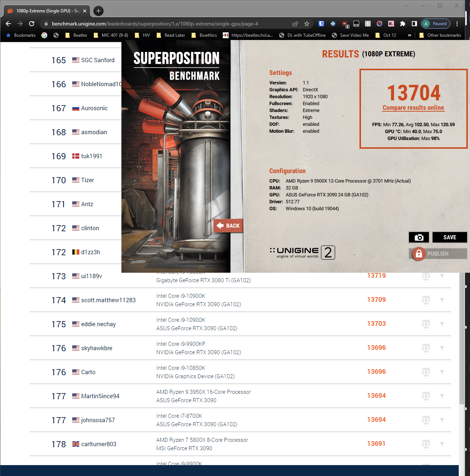
Task: Open the beatles.hol.a... bookmark
Action: click(248, 35)
